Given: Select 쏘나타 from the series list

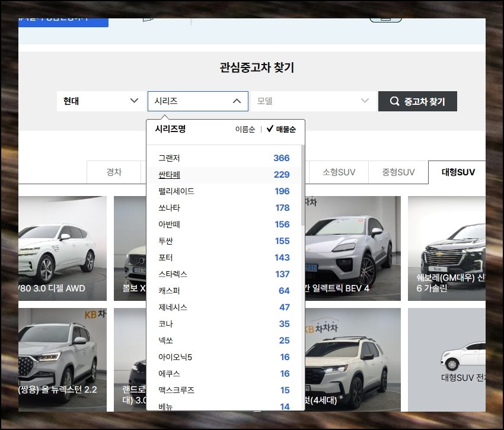Looking at the screenshot, I should (x=224, y=208).
